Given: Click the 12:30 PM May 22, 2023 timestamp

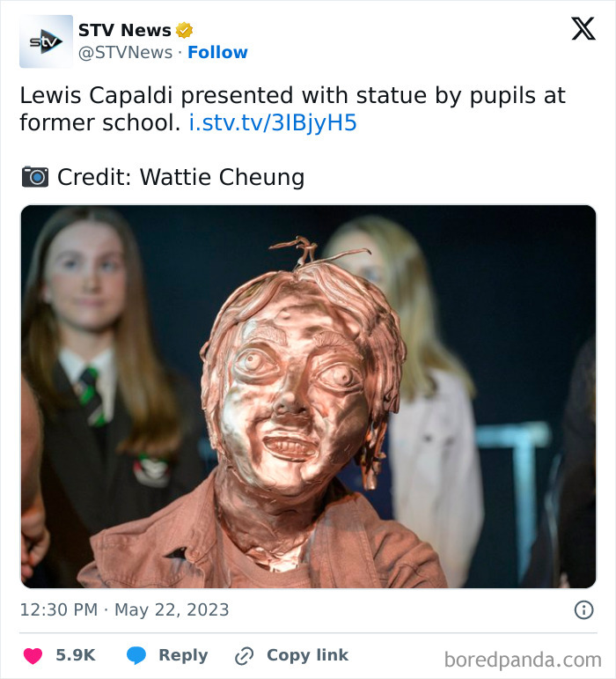Looking at the screenshot, I should (124, 609).
